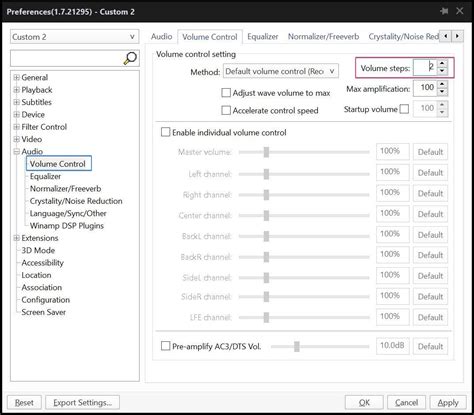Viewport: 474px width, 415px height.
Task: Select Crystality/Noise Reduction tree item
Action: (x=76, y=201)
